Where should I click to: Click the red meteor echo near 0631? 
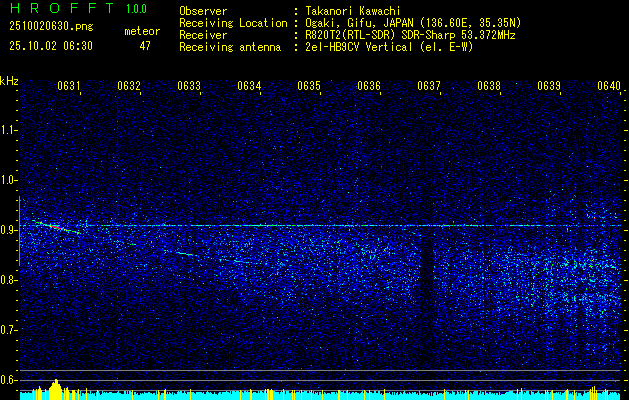point(55,227)
